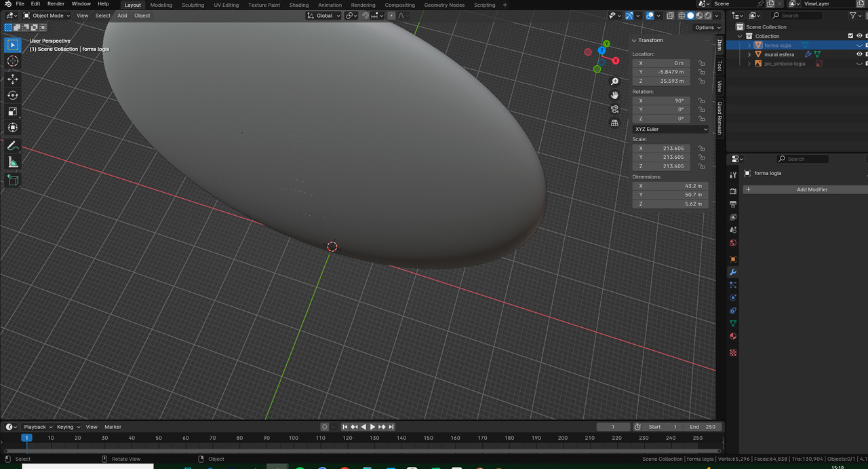
Task: Switch to the Shading workspace tab
Action: point(299,5)
